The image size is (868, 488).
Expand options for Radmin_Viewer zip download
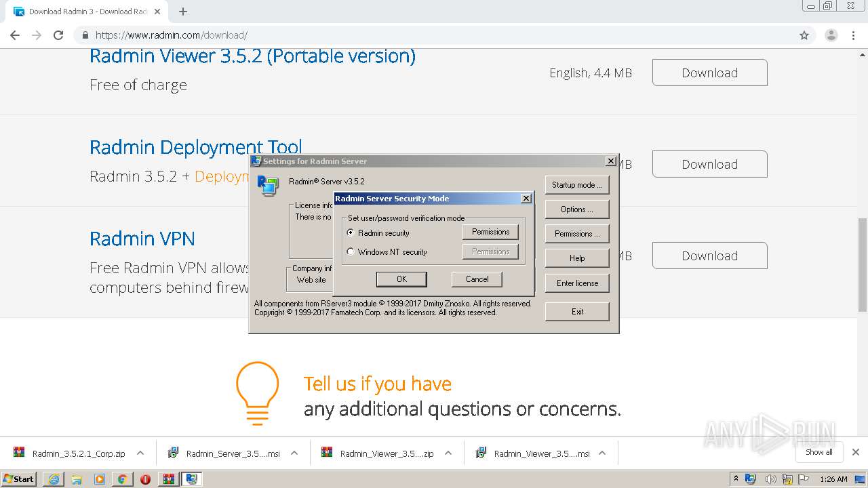click(448, 453)
